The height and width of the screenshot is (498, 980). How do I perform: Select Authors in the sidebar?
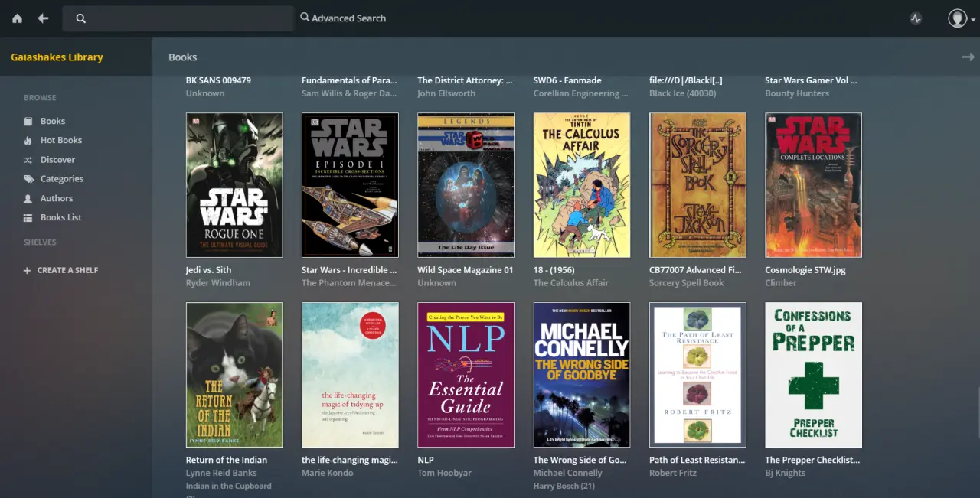(57, 198)
